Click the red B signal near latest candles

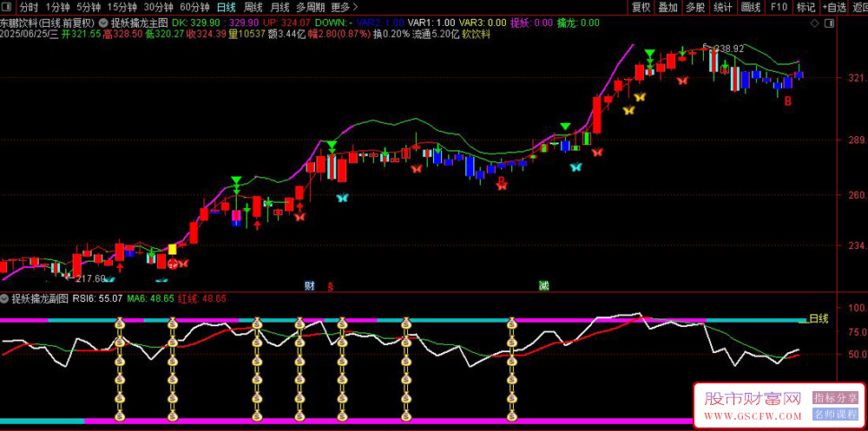click(x=787, y=101)
